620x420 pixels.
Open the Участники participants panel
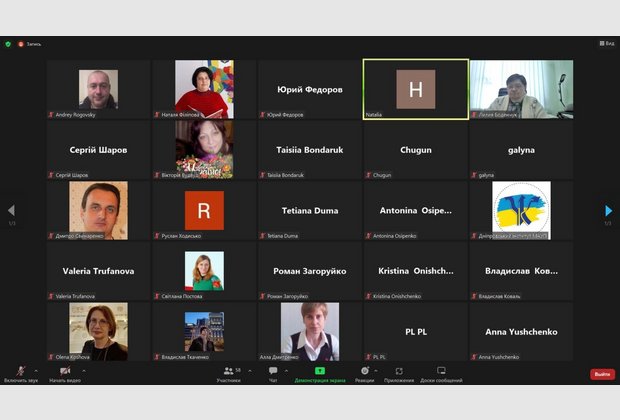[x=229, y=374]
